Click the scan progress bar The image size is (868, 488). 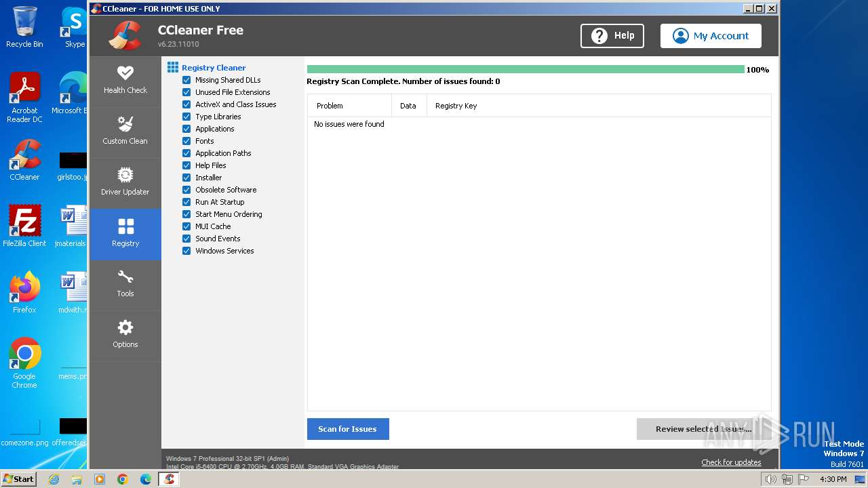526,69
